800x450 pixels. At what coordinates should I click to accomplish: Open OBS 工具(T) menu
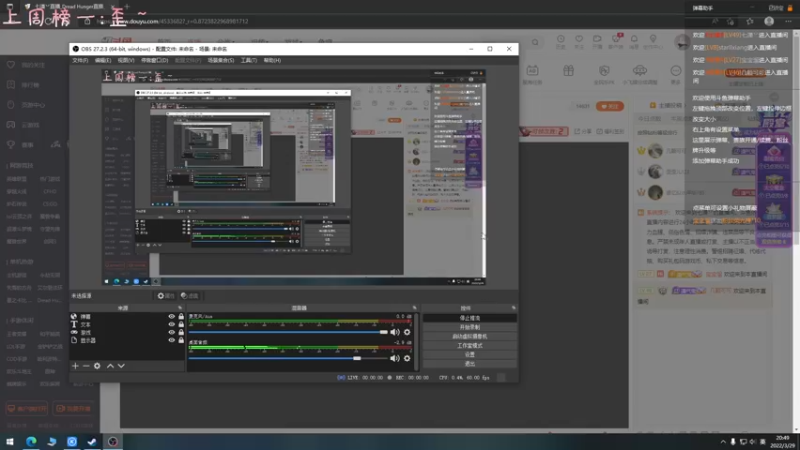click(249, 60)
